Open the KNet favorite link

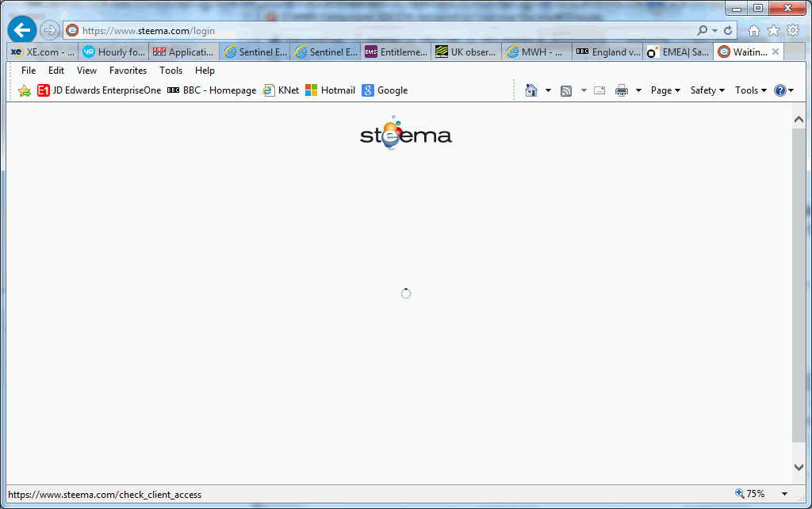[x=282, y=90]
